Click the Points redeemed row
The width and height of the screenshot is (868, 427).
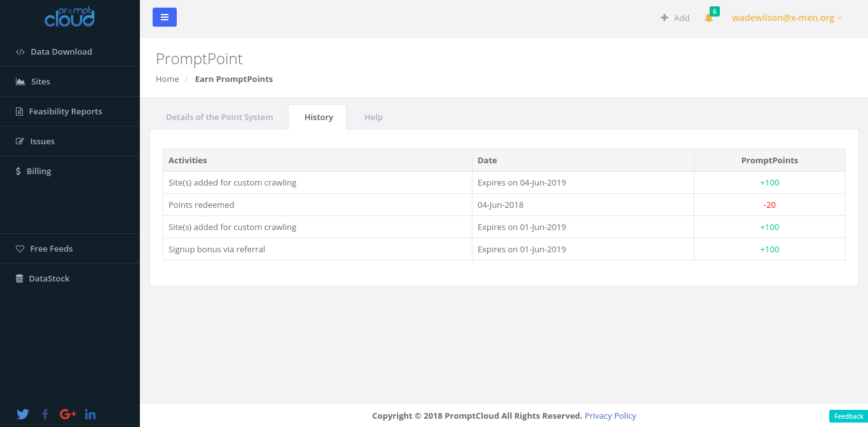pos(504,205)
